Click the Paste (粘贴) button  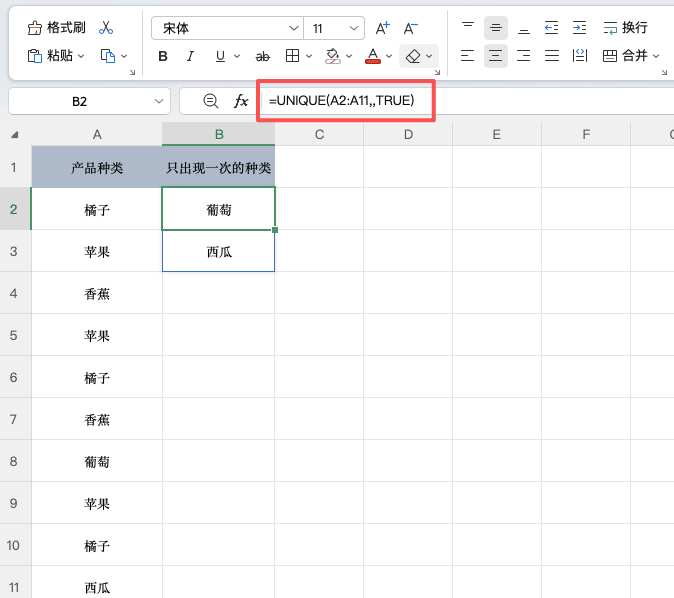point(50,56)
